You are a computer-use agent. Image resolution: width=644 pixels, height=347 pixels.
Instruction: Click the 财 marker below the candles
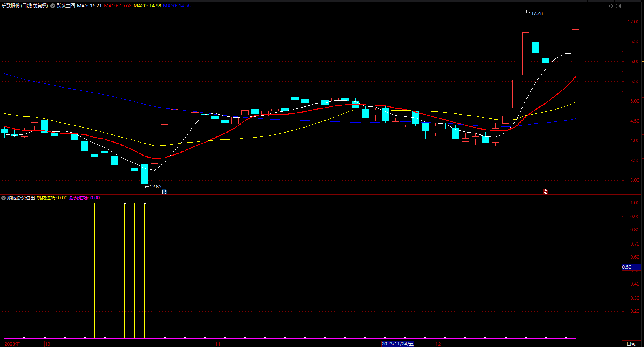coord(164,191)
